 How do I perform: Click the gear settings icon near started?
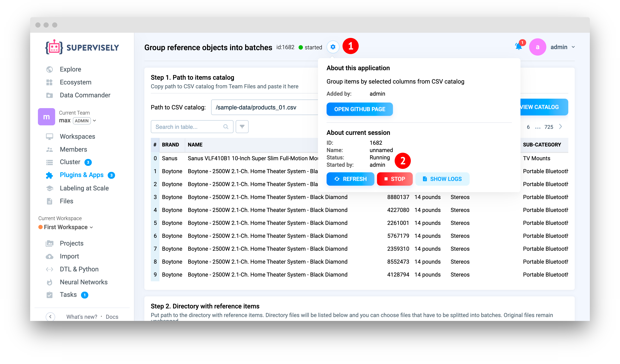[x=333, y=47]
